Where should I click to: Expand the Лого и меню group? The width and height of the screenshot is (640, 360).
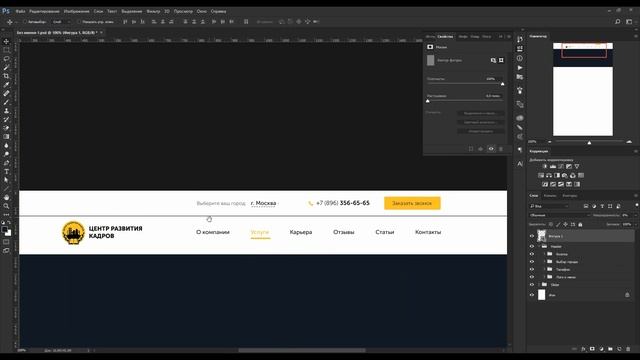pos(544,277)
